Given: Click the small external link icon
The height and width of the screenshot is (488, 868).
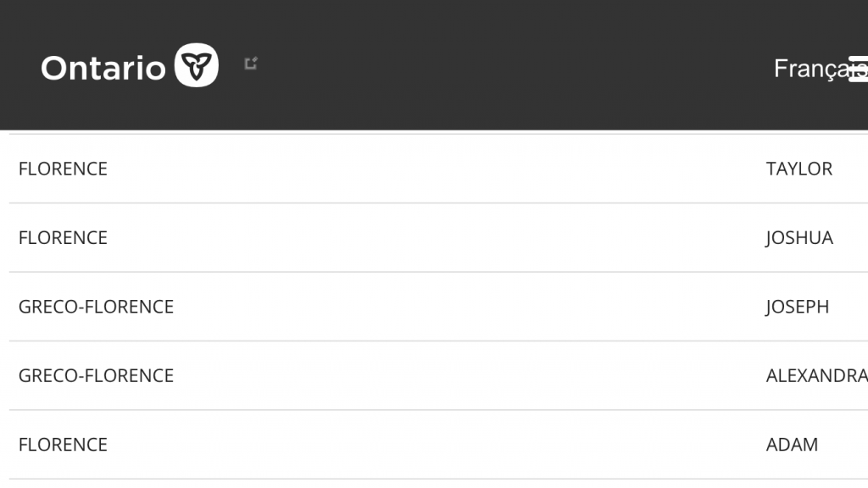Looking at the screenshot, I should point(250,64).
